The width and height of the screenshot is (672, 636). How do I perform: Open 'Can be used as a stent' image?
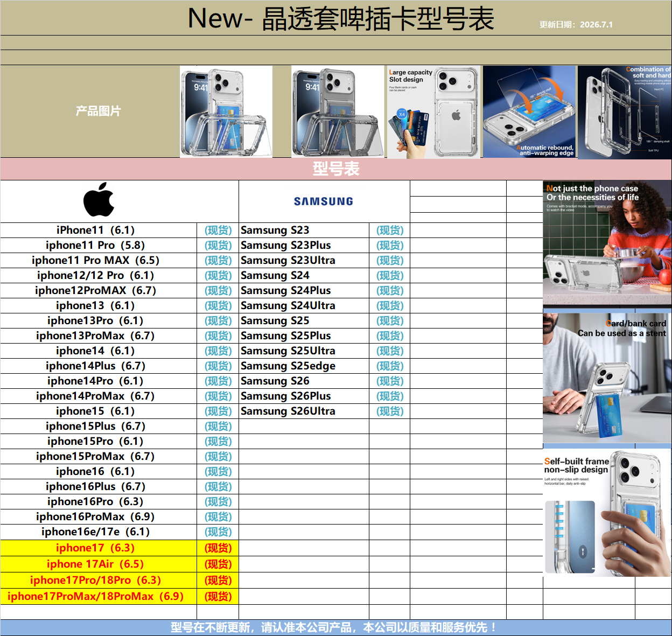(x=607, y=378)
